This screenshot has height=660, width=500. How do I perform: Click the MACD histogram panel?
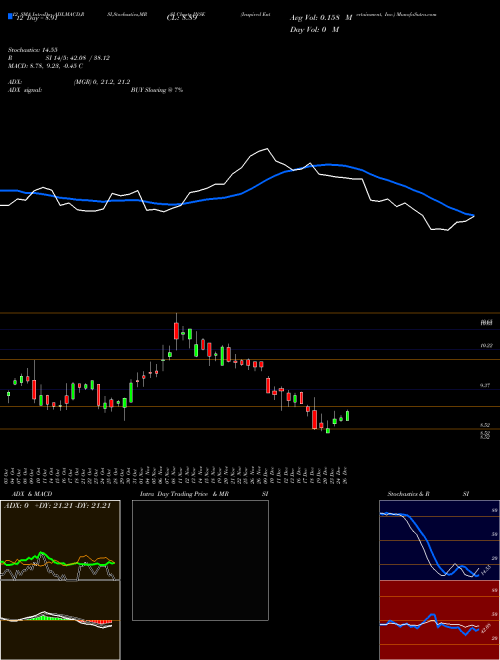(60, 620)
